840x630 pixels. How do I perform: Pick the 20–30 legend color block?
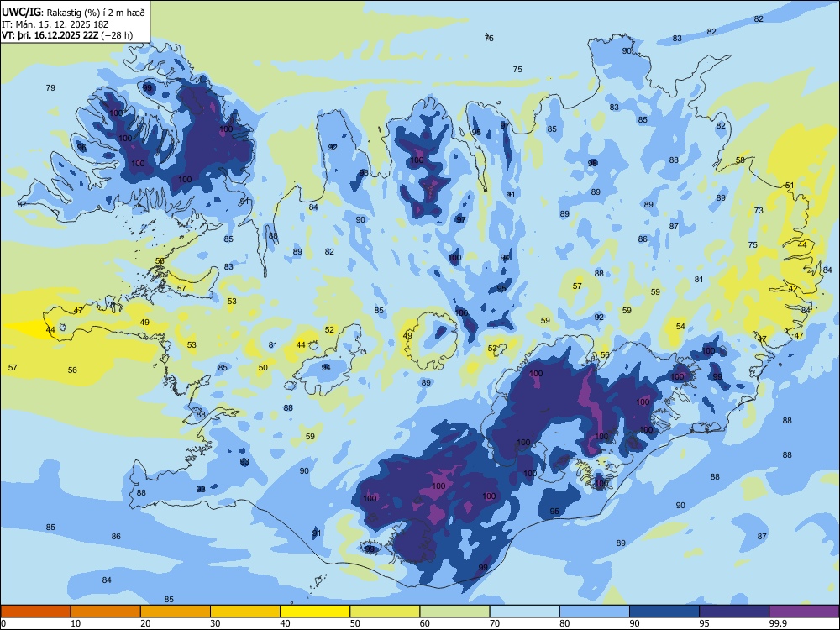click(x=176, y=612)
